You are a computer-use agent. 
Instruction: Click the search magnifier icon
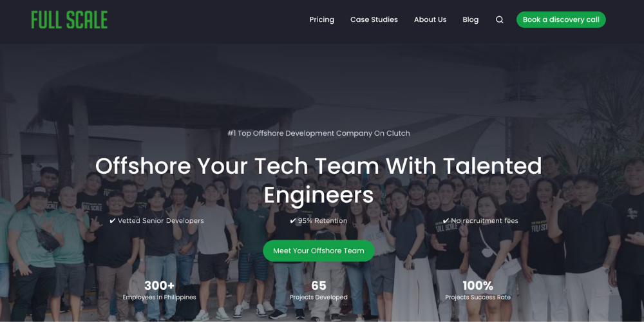[500, 20]
